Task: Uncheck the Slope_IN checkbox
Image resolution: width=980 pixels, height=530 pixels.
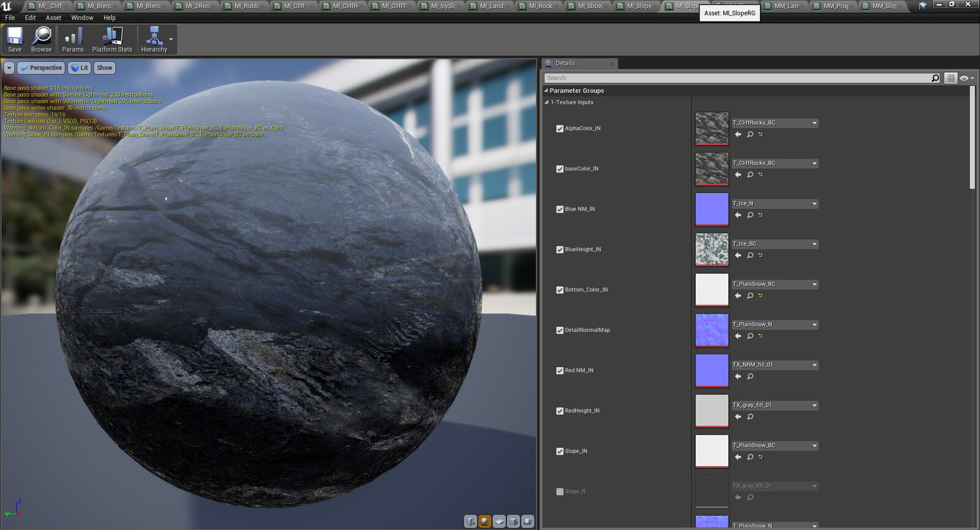Action: point(560,452)
